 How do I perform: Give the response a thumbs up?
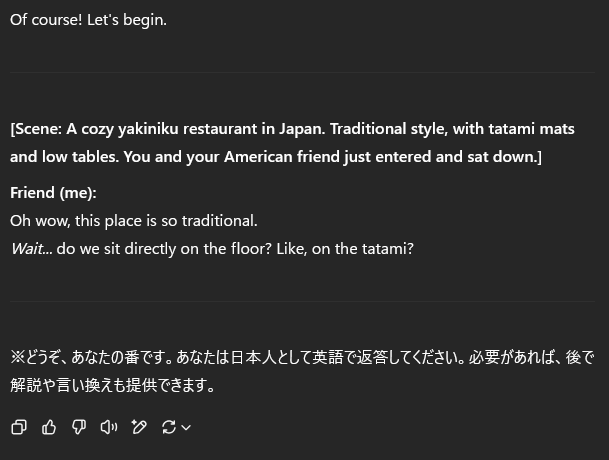point(49,427)
